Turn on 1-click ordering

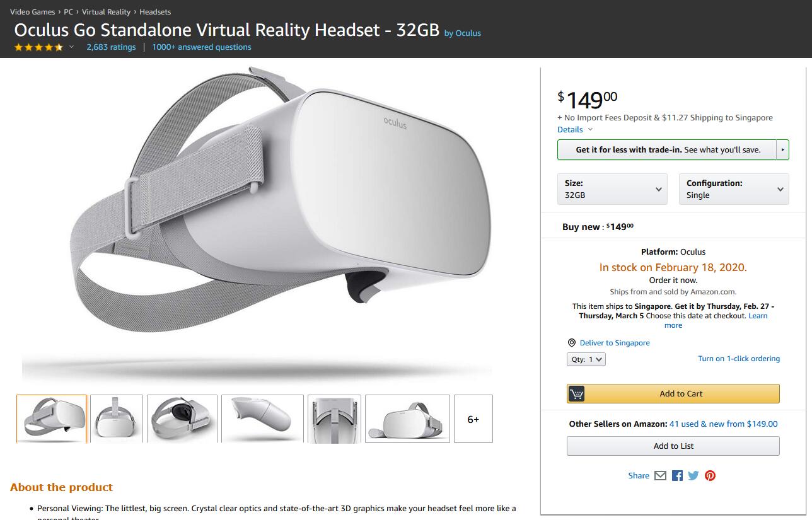click(739, 359)
